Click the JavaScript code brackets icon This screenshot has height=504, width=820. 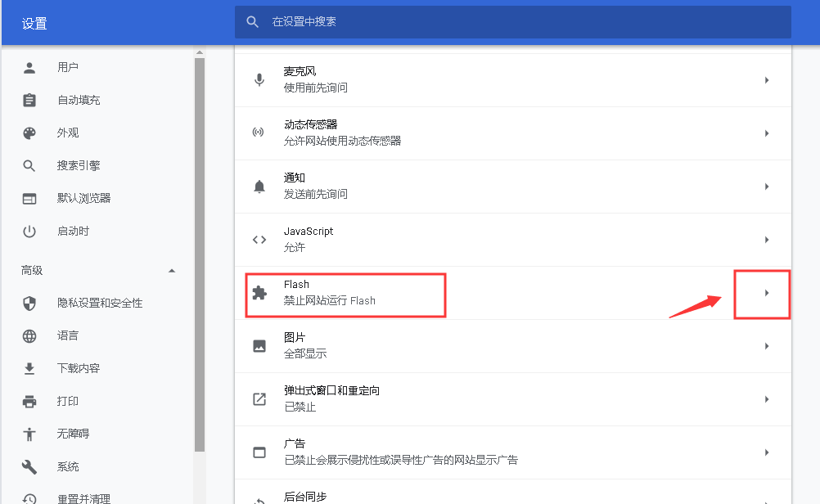point(259,240)
